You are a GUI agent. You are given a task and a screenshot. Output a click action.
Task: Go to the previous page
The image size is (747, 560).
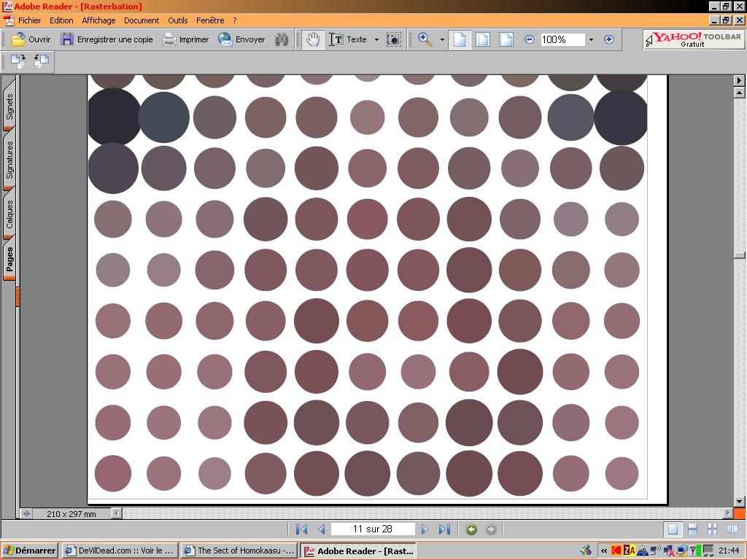click(x=322, y=529)
